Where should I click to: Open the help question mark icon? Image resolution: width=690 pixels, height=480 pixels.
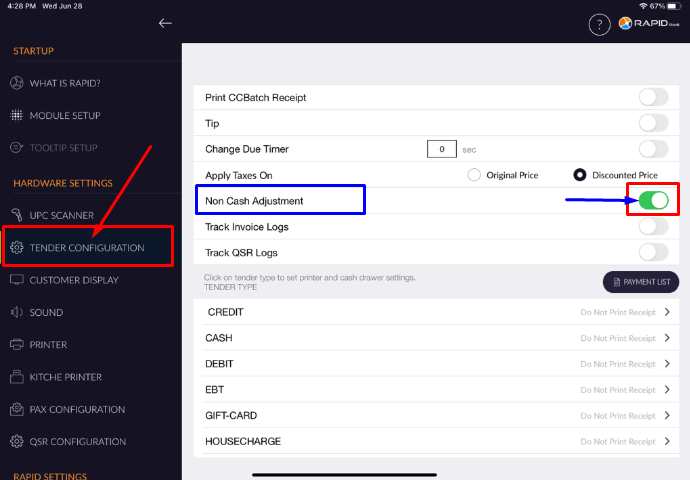coord(599,24)
